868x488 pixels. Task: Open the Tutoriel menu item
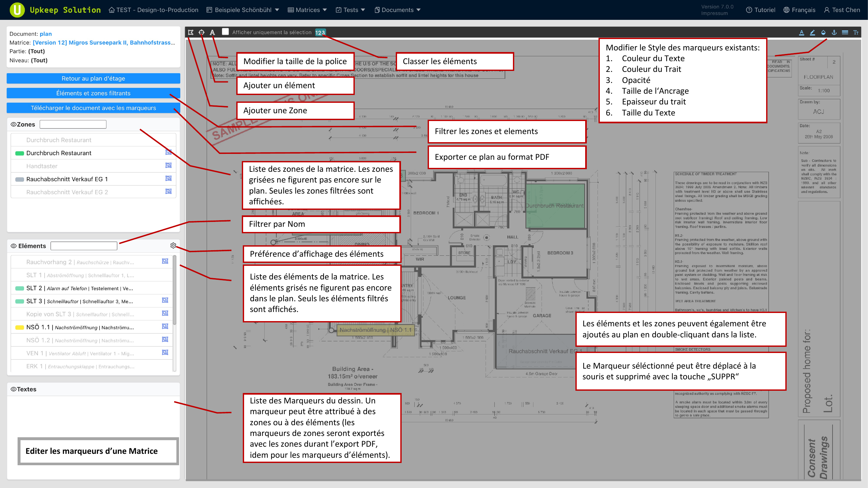point(761,10)
